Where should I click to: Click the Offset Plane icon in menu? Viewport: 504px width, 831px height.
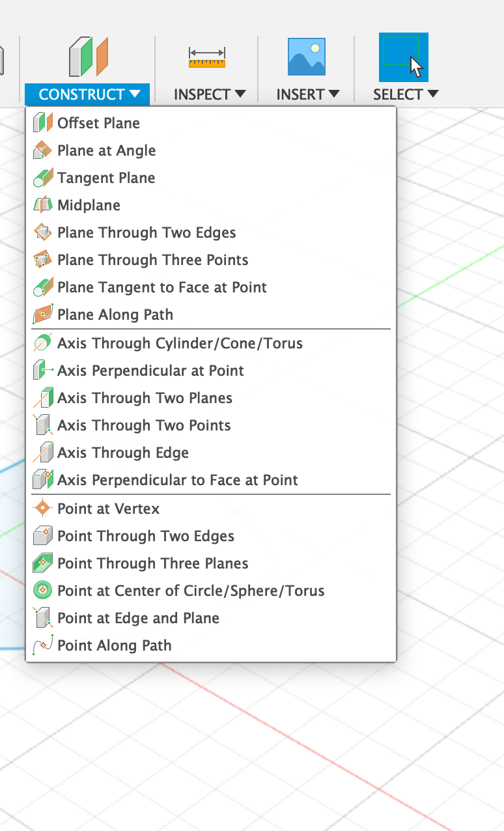pos(42,122)
